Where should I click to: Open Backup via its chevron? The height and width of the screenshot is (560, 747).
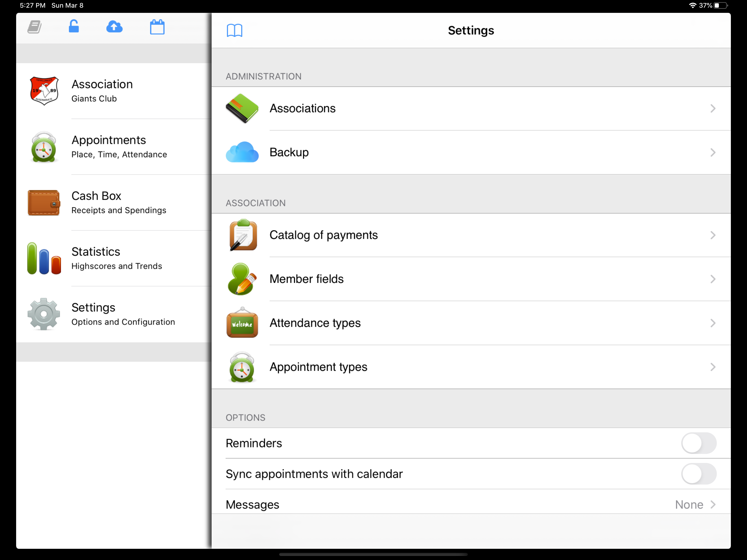[713, 152]
